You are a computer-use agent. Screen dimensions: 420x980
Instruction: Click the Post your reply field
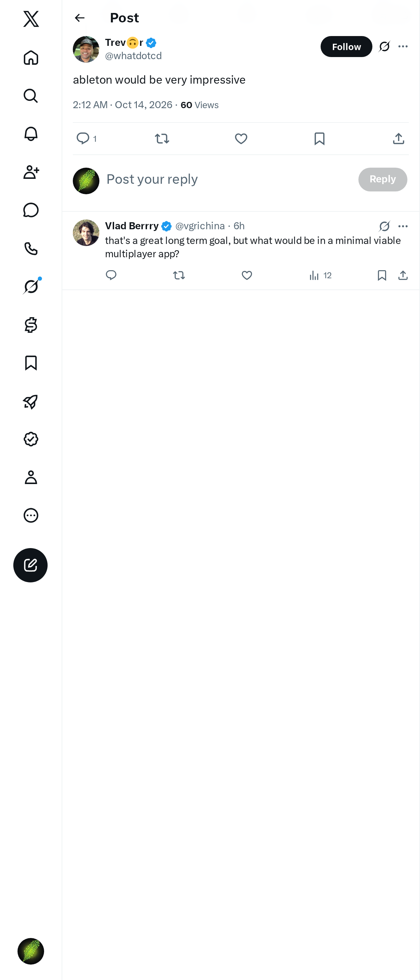[x=228, y=179]
